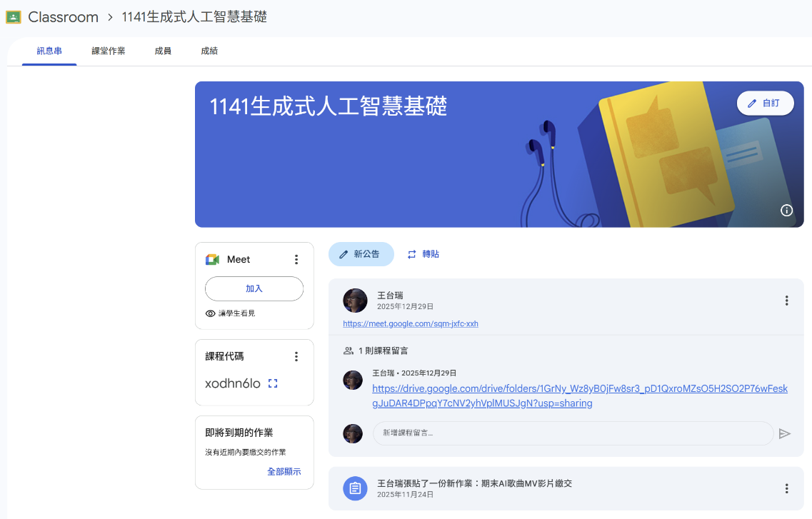This screenshot has height=519, width=812.
Task: Click 王台瑞 avatar on the announcement post
Action: coord(355,301)
